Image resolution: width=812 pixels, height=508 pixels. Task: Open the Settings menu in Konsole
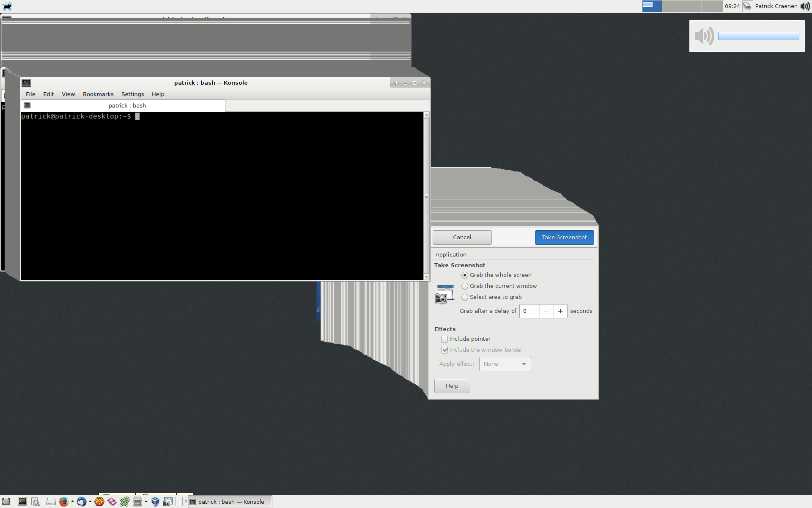(133, 94)
